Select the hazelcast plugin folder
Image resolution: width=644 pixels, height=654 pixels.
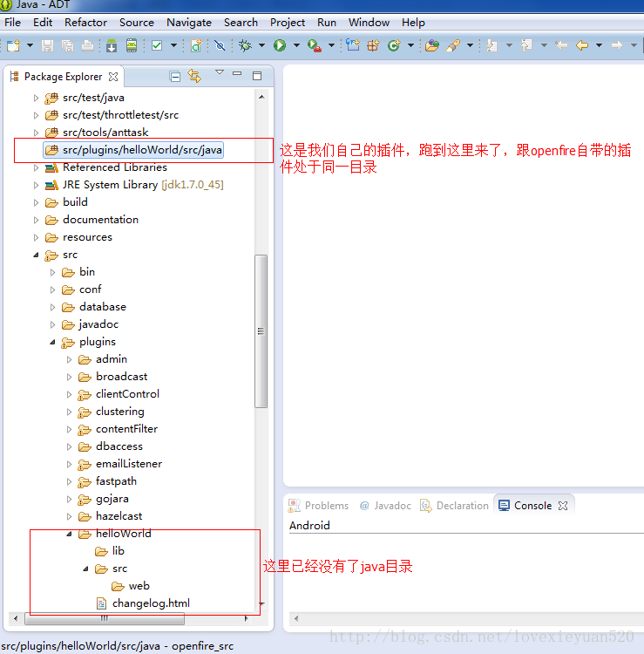tap(111, 516)
